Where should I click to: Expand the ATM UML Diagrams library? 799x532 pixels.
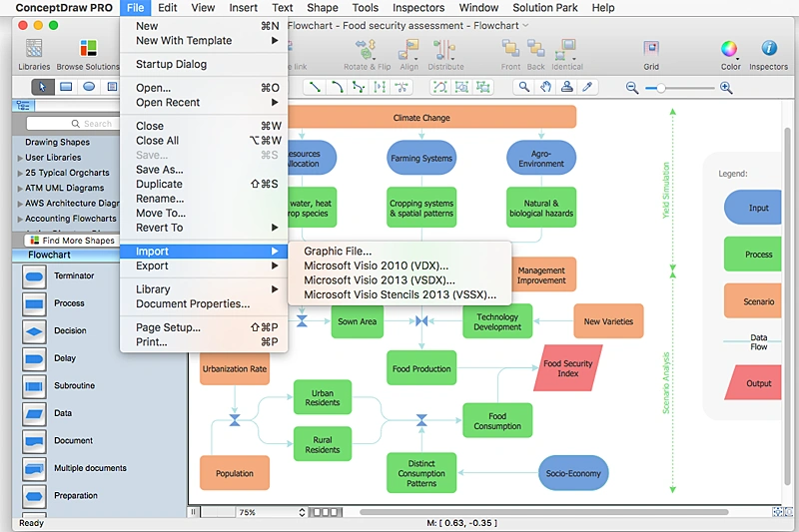click(19, 188)
